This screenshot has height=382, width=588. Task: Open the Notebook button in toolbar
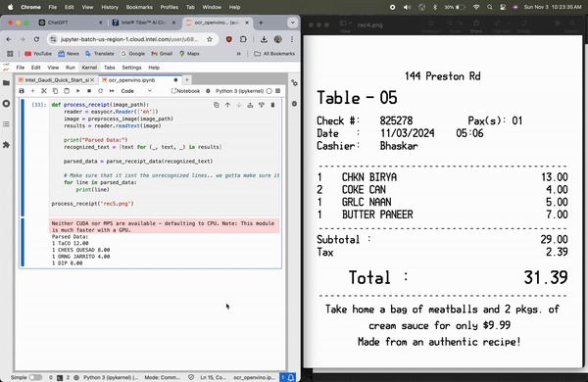[x=185, y=91]
